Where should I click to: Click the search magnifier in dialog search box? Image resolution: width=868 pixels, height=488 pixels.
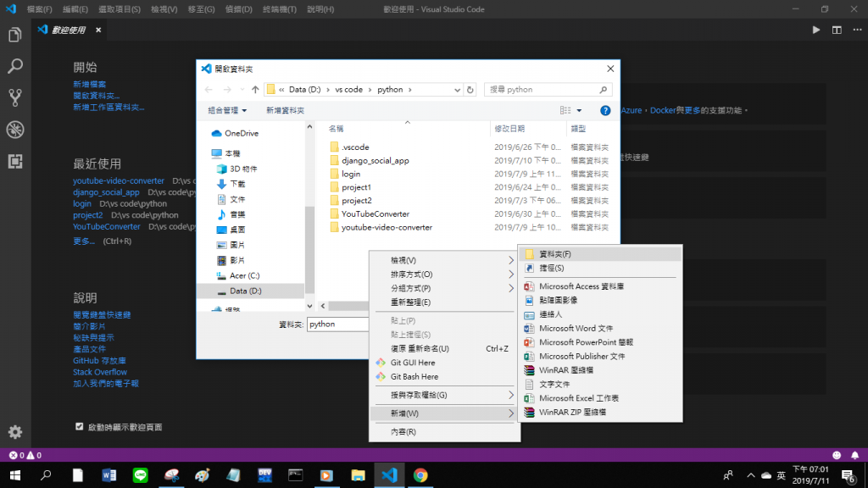(x=604, y=90)
